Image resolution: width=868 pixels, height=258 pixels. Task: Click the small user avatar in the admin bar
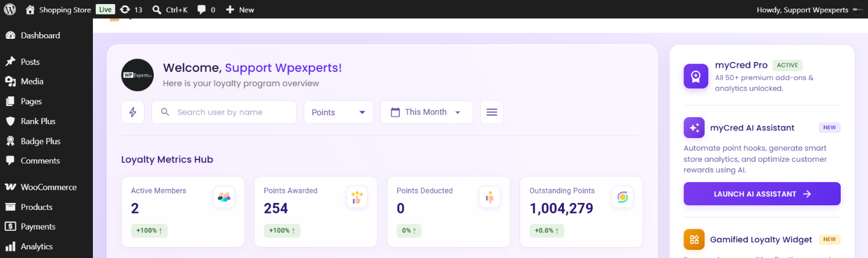tap(858, 9)
